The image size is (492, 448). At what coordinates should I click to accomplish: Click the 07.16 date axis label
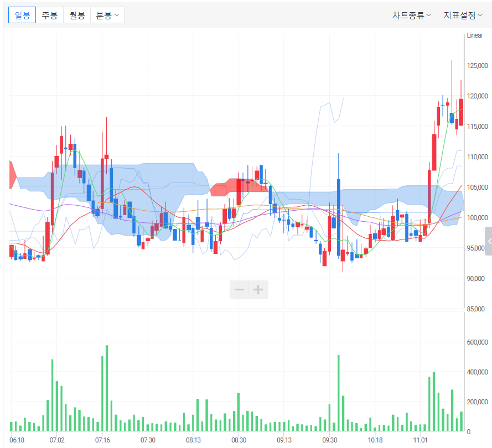[x=102, y=440]
